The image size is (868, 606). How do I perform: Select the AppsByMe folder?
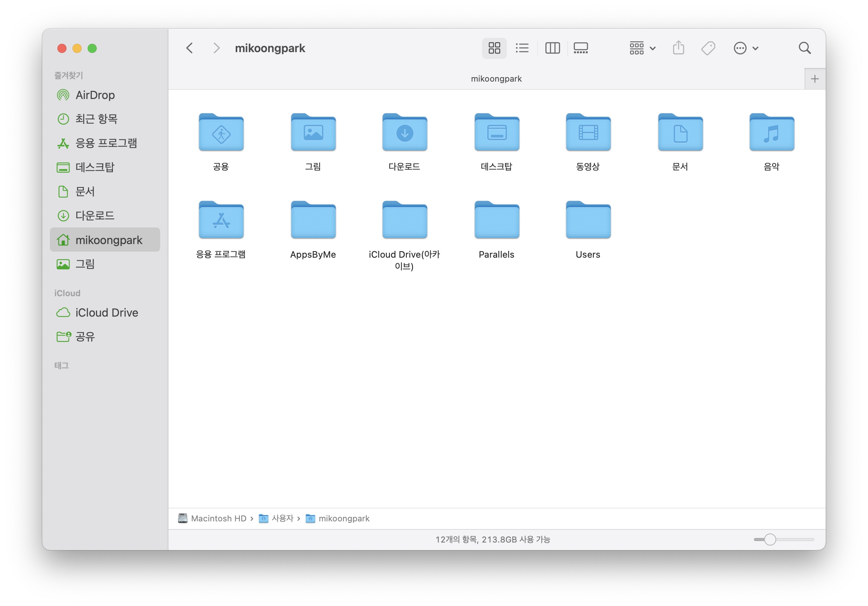coord(313,220)
